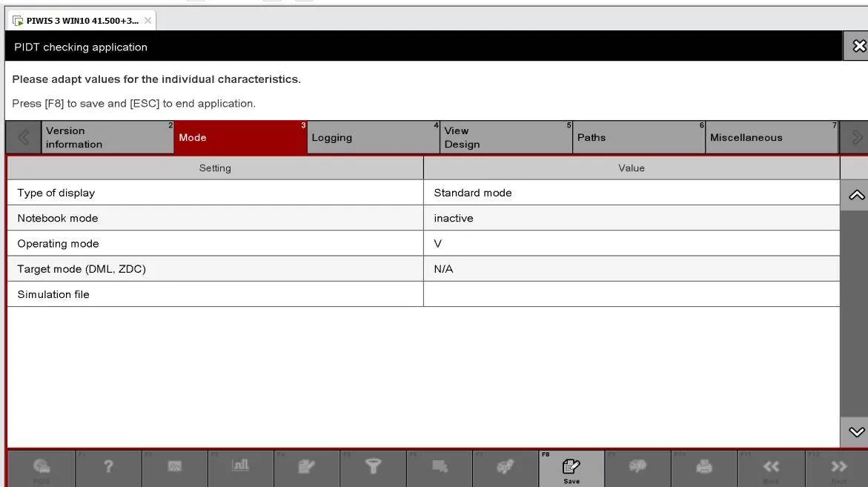Select the Notebook mode setting

(216, 218)
